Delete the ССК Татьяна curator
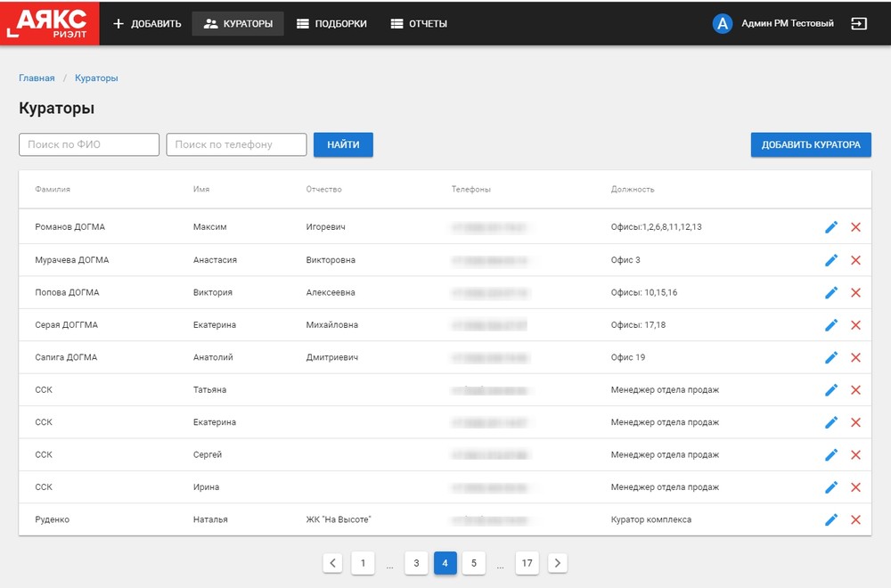891x588 pixels. click(855, 389)
